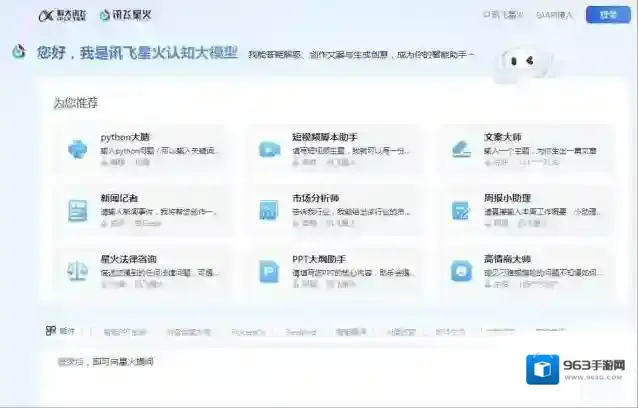The height and width of the screenshot is (408, 638).
Task: Select the 周报小助理 card title
Action: pyautogui.click(x=507, y=198)
